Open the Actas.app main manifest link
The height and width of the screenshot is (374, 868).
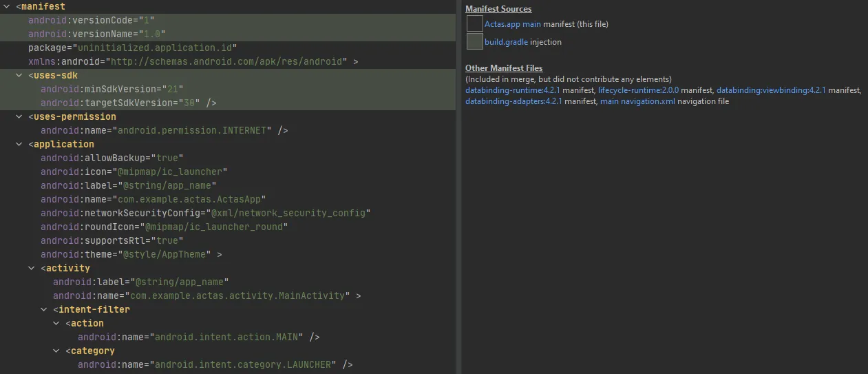[512, 24]
